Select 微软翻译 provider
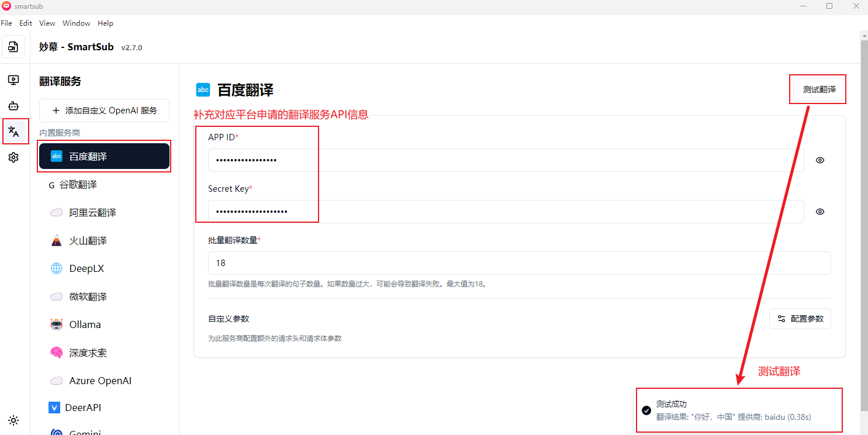 (104, 296)
